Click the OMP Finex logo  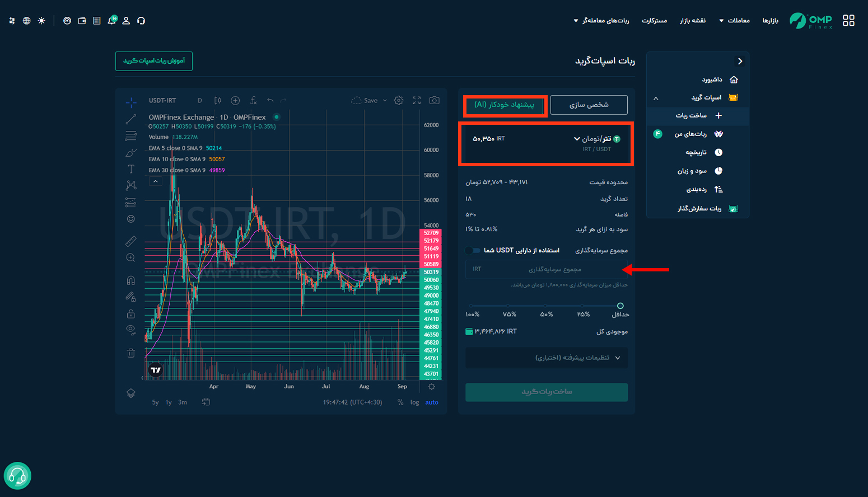tap(811, 21)
